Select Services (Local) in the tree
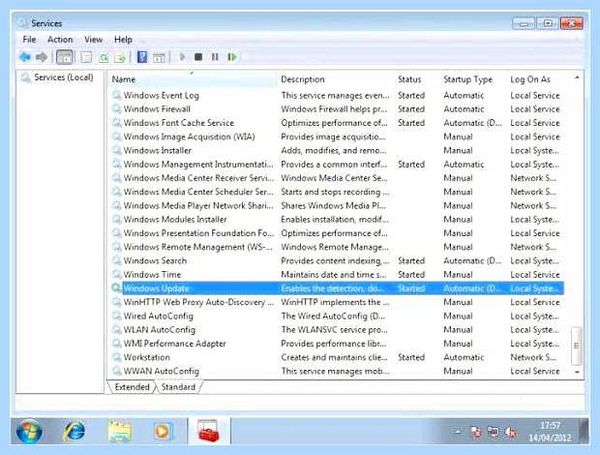Image resolution: width=600 pixels, height=455 pixels. click(x=64, y=77)
